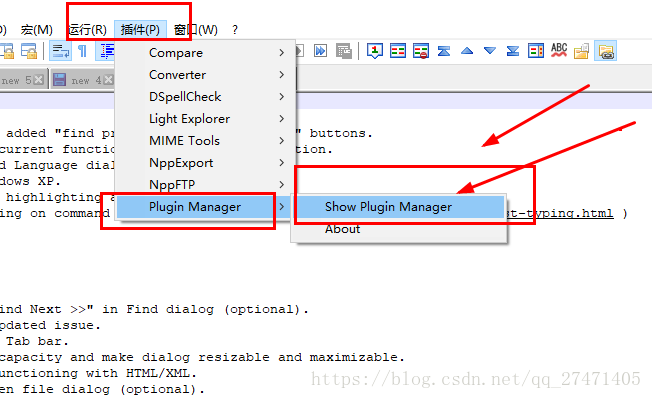The image size is (652, 399).
Task: Expand the Converter submenu
Action: click(x=205, y=75)
